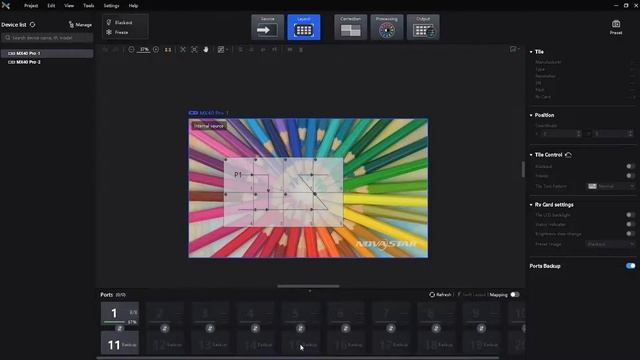Open the tile test pattern dropdown
Viewport: 640px width, 360px height.
tap(611, 186)
